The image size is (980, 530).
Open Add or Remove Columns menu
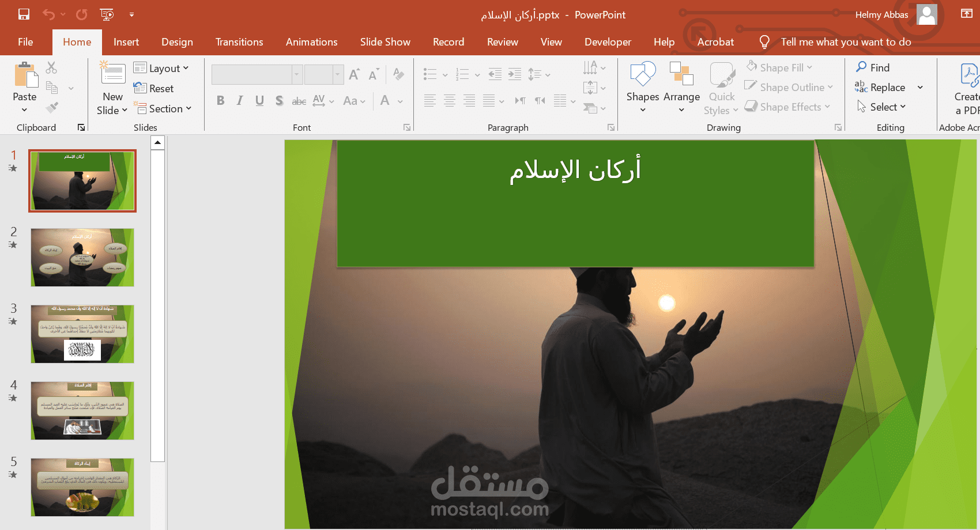(x=564, y=101)
